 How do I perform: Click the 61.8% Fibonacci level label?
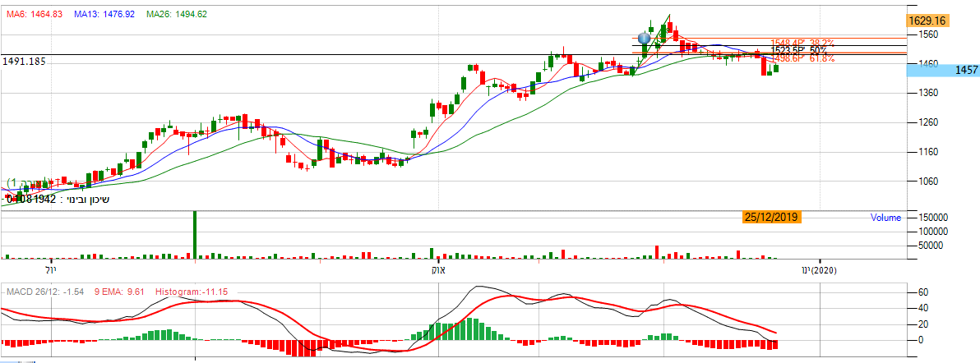(x=802, y=58)
